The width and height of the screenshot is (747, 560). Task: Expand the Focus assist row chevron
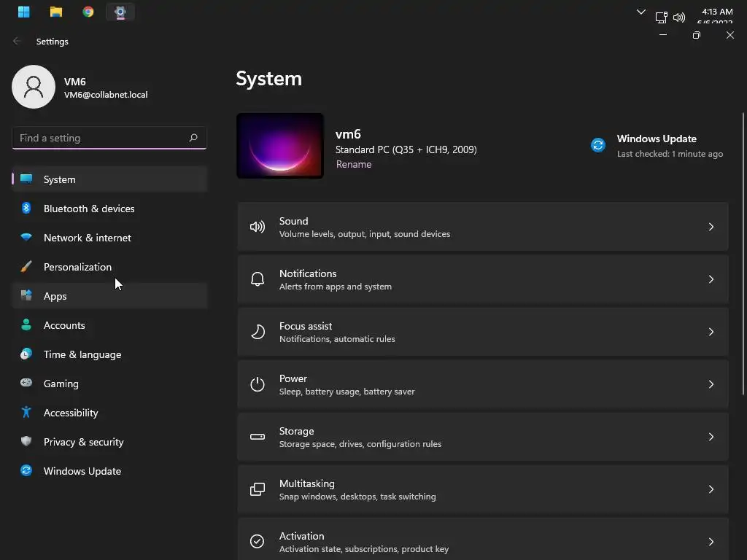pyautogui.click(x=711, y=332)
